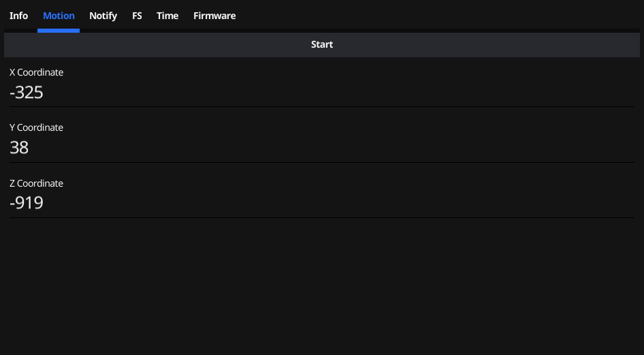Viewport: 644px width, 355px height.
Task: Click the divider line under X Coordinate field
Action: click(322, 107)
